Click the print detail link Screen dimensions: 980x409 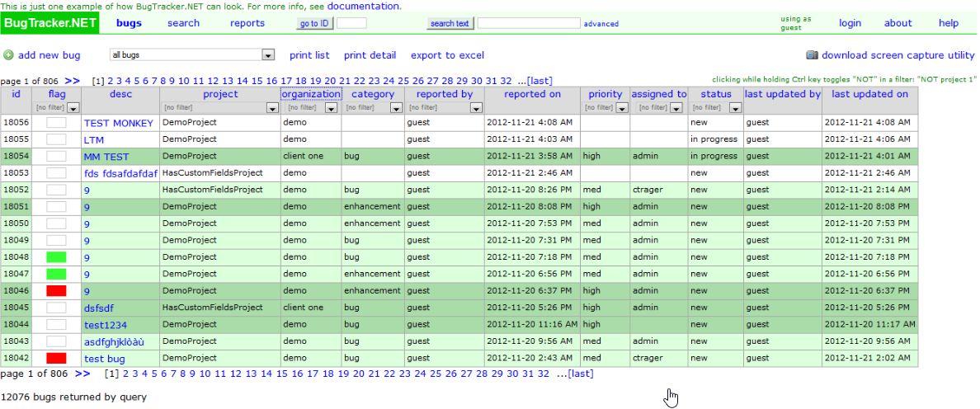370,55
